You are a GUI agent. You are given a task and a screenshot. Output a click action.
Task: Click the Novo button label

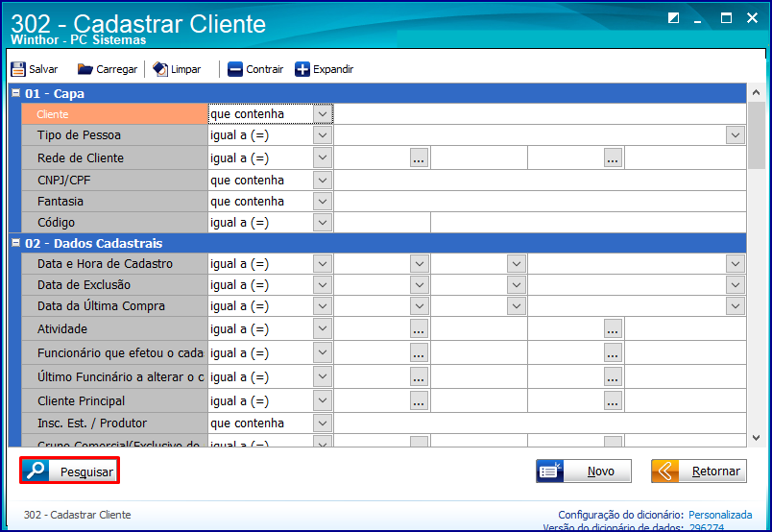click(x=601, y=472)
